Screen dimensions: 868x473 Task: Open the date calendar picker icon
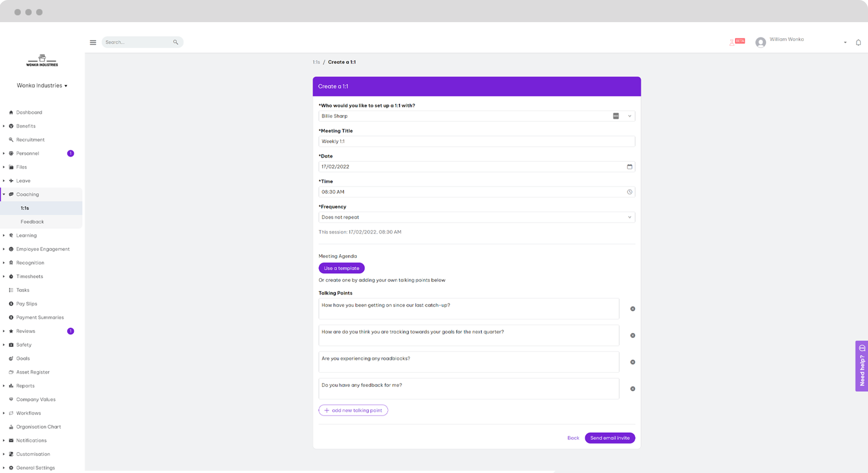(x=630, y=167)
